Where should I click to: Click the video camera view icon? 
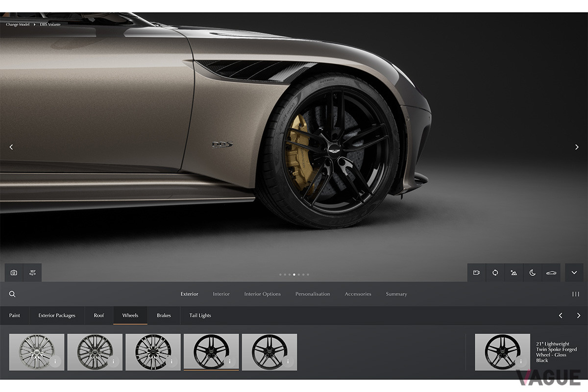click(x=476, y=273)
